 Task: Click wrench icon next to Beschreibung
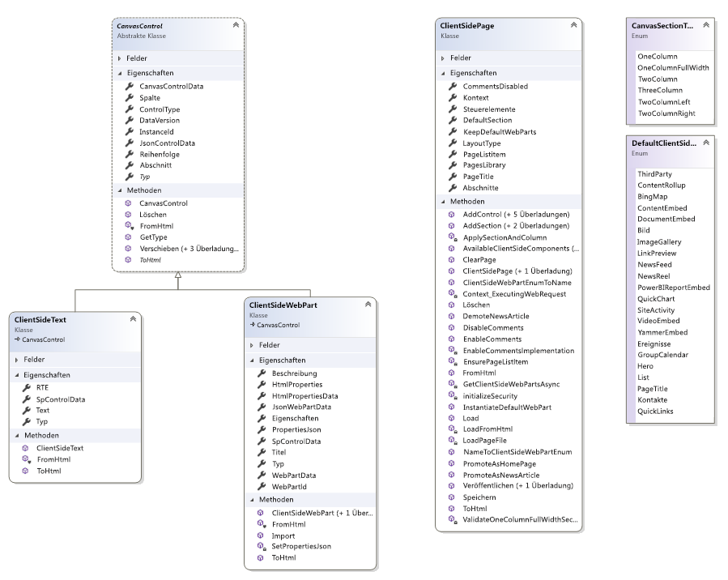pyautogui.click(x=261, y=373)
